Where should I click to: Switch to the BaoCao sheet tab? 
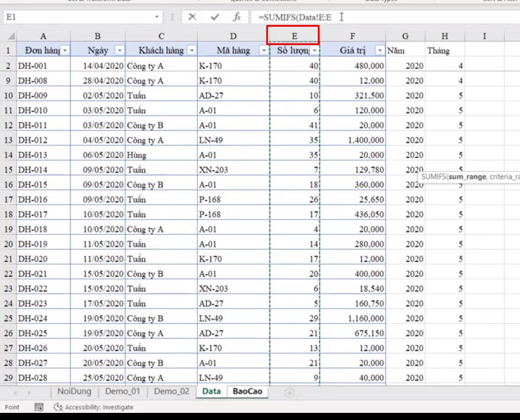pos(247,392)
